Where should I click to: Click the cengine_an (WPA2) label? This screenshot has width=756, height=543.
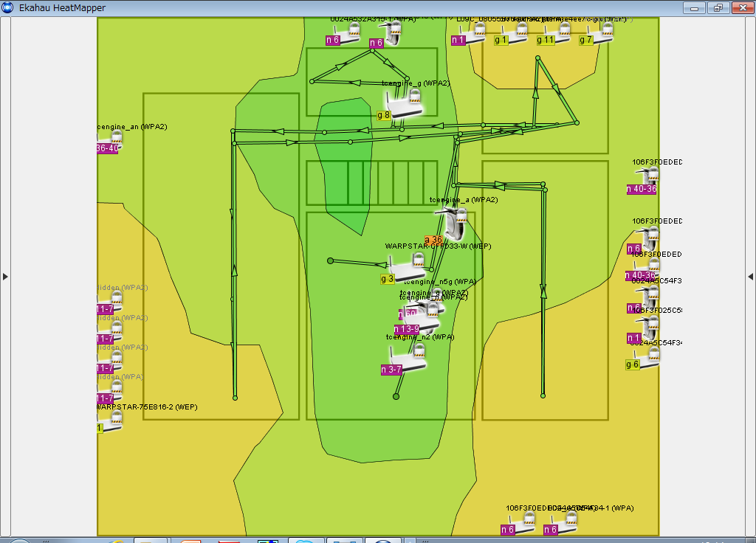(x=132, y=127)
